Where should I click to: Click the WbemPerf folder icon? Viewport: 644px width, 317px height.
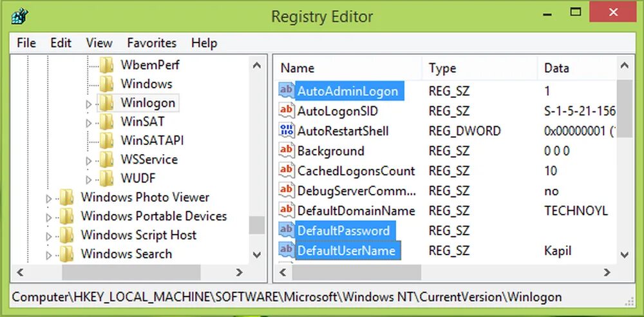coord(107,65)
